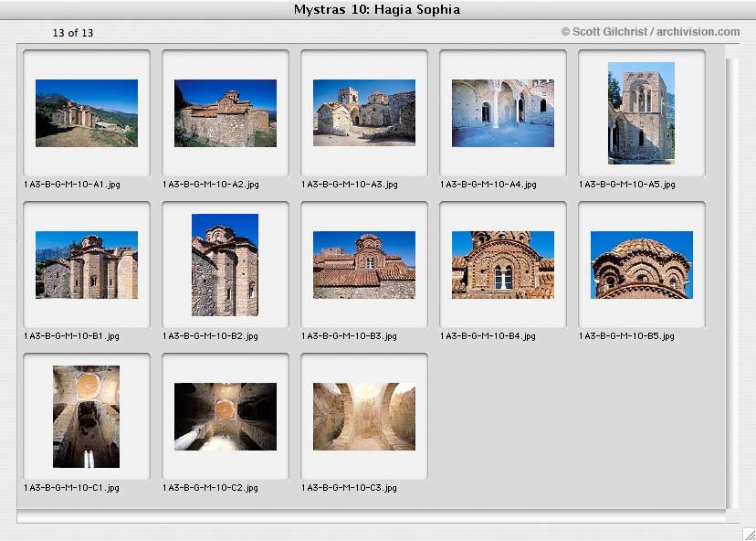
Task: Click filename 1A3-B-G-M-10-B1.jpg
Action: (71, 336)
